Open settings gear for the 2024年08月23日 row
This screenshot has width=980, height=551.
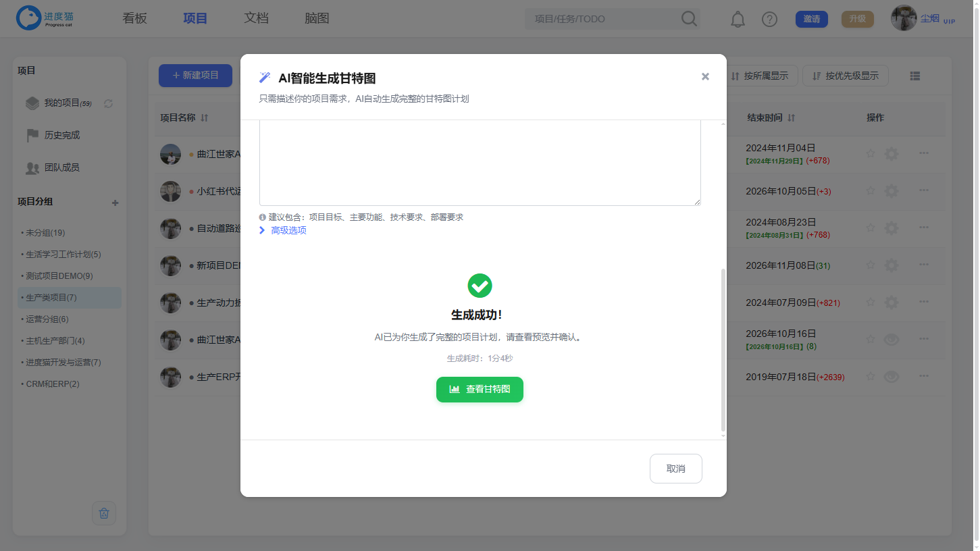click(892, 228)
